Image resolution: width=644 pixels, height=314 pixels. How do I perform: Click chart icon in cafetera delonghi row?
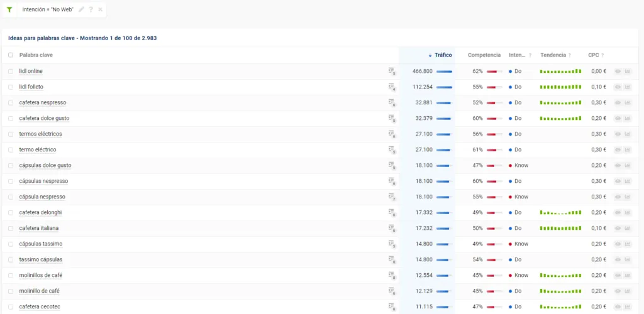(627, 212)
